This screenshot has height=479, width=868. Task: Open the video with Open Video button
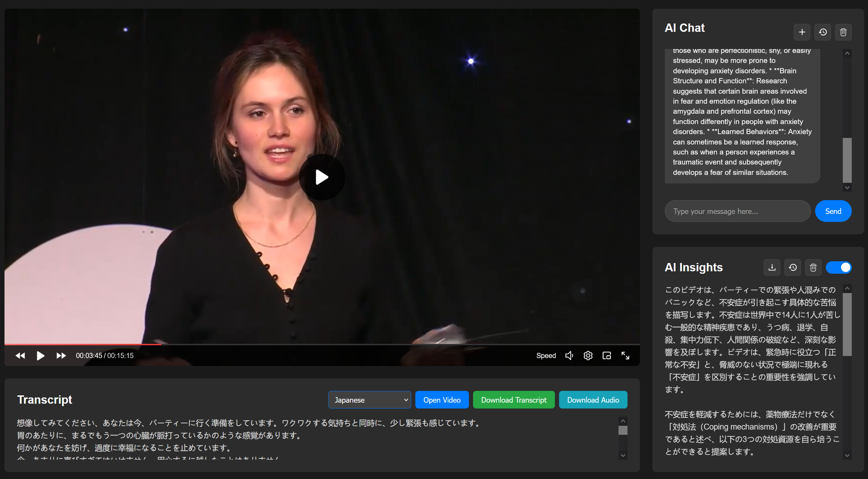442,400
